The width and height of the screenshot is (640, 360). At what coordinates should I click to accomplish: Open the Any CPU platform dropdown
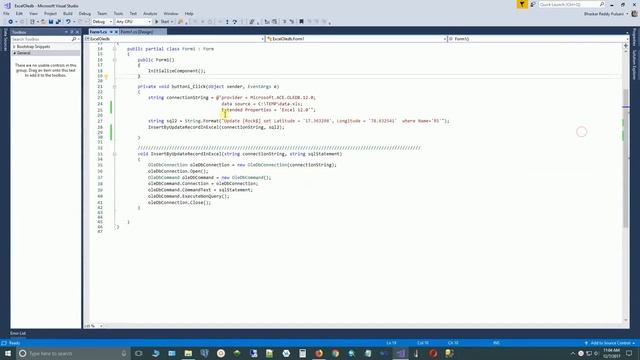133,22
